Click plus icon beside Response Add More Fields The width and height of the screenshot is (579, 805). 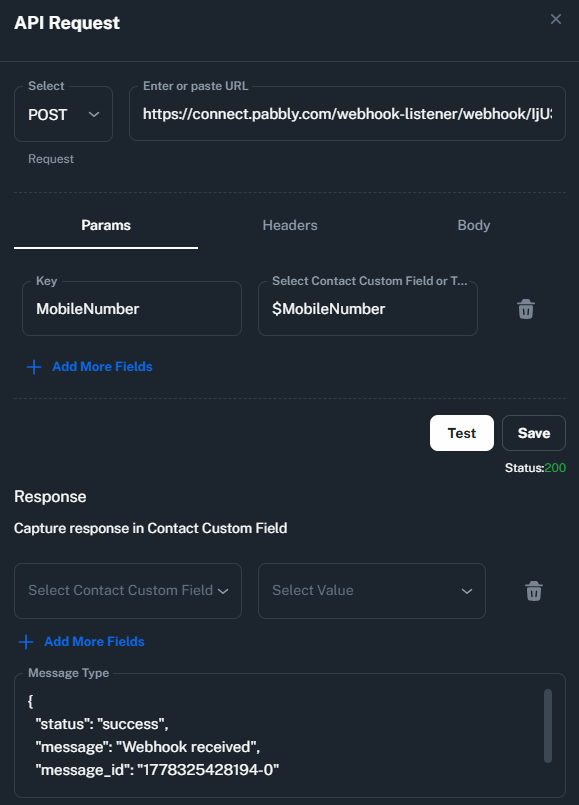[26, 642]
